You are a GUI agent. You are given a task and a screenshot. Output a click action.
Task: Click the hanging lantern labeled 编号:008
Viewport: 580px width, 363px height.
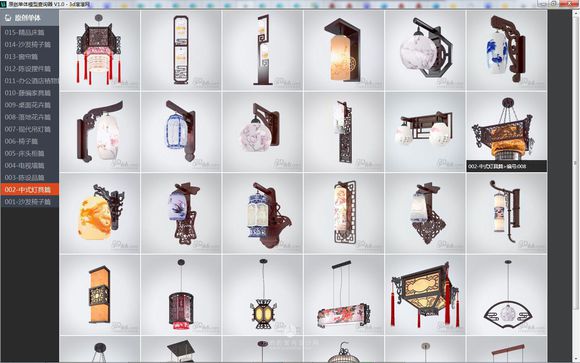click(x=507, y=132)
